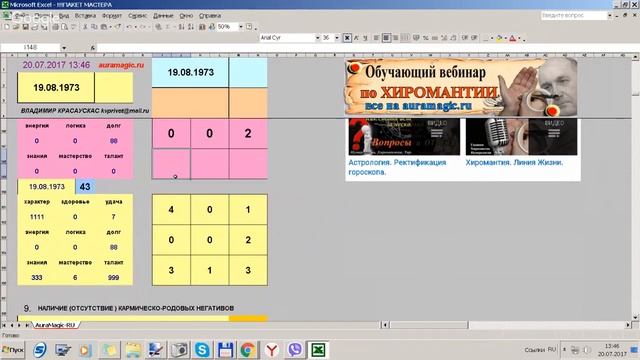The image size is (640, 360).
Task: Click the Save icon in the toolbar
Action: 25,27
